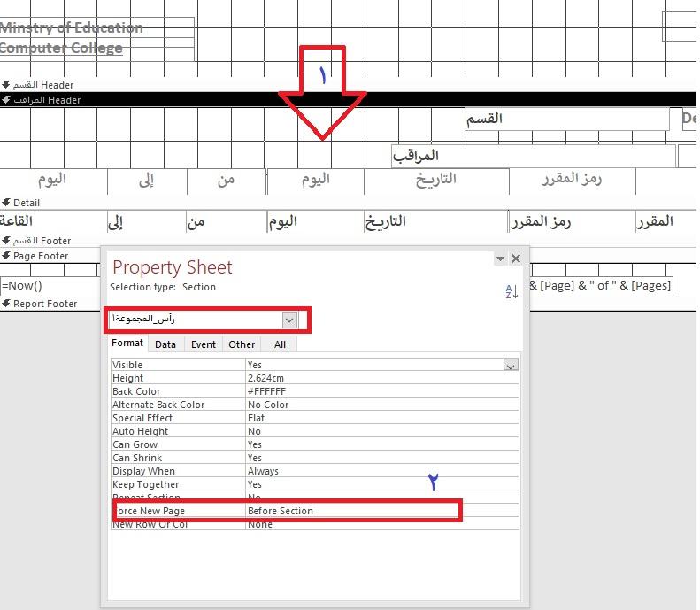
Task: Expand the Visible property dropdown arrow
Action: pyautogui.click(x=511, y=365)
